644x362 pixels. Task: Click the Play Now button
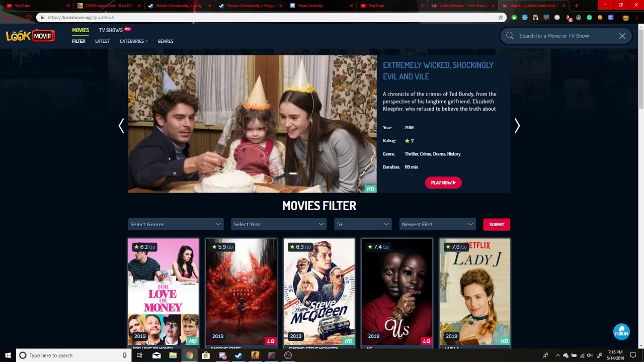443,183
